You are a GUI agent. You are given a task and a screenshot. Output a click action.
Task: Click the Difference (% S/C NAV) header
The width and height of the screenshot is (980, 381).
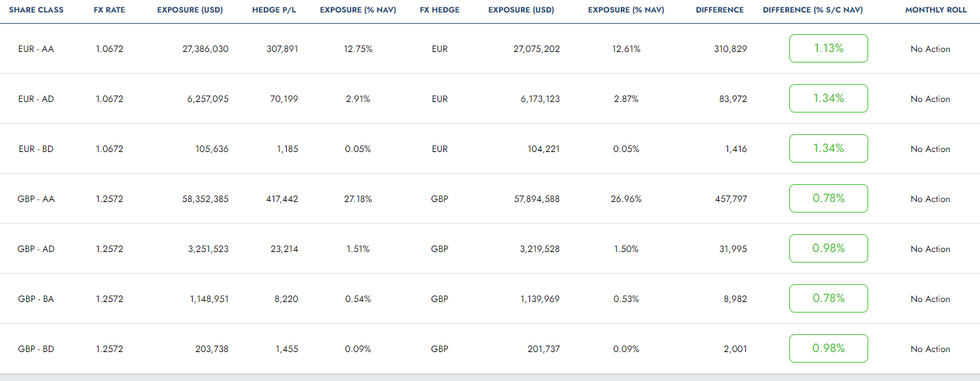tap(813, 11)
